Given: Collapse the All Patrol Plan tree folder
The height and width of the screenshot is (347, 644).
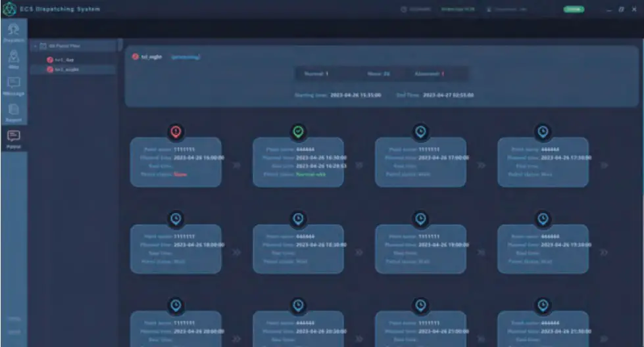Looking at the screenshot, I should [x=36, y=46].
